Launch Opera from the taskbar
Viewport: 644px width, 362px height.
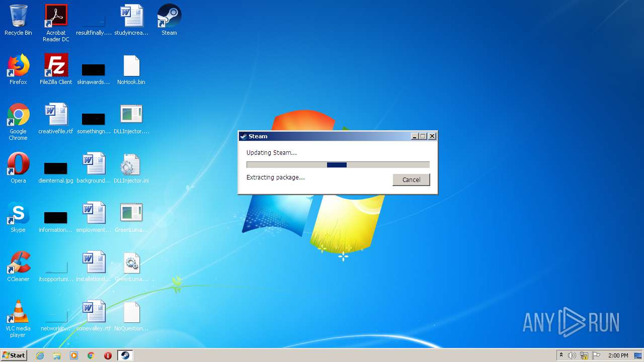point(108,355)
